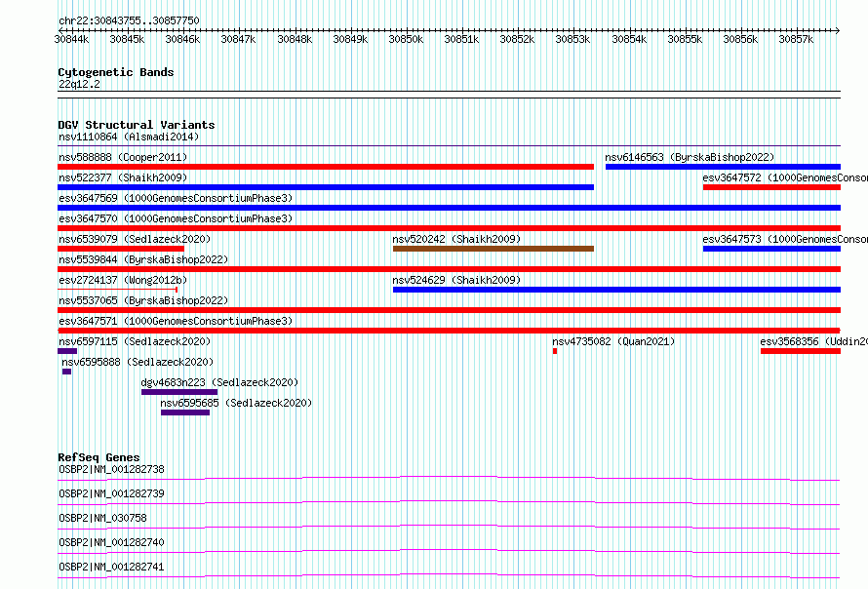Click the nsv6597115 (Sedlazeck2020) label
868x589 pixels.
pos(135,341)
